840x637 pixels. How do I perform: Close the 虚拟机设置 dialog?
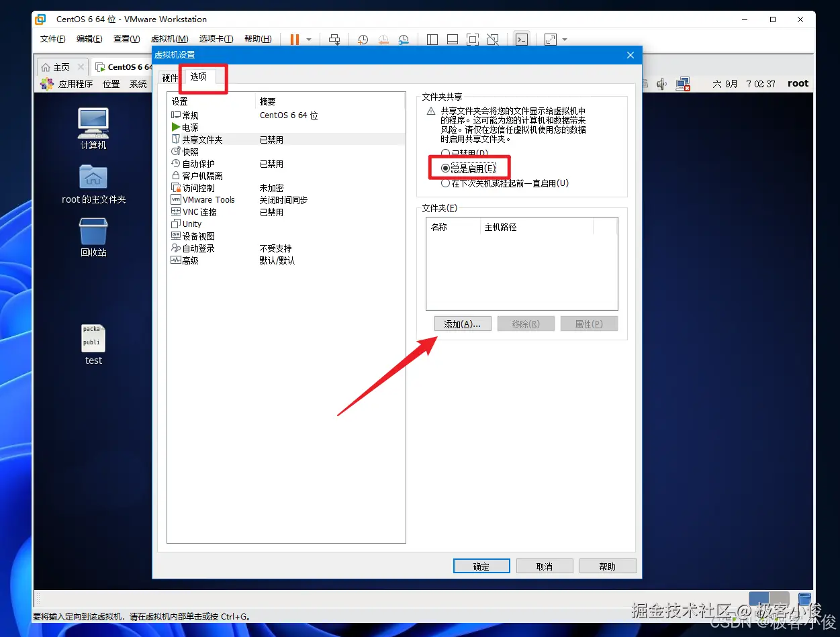point(630,55)
